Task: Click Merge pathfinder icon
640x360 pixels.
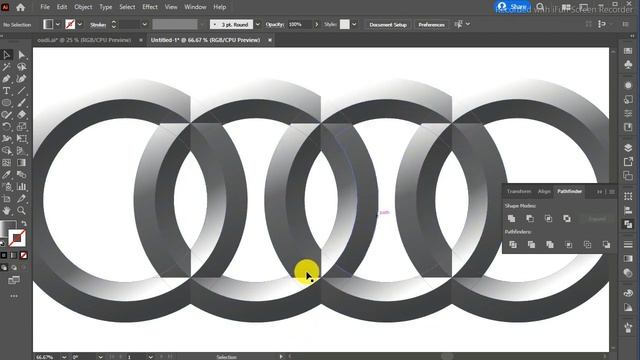Action: [550, 244]
